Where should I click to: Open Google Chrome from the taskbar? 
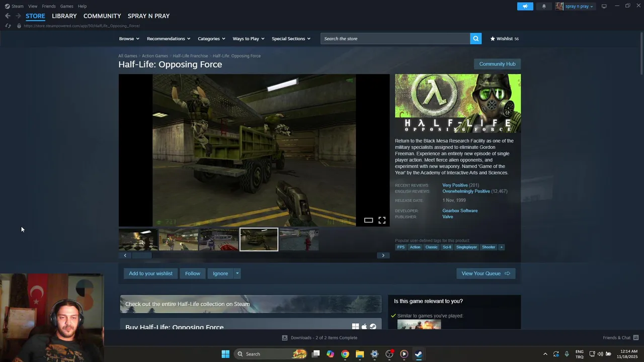click(345, 354)
